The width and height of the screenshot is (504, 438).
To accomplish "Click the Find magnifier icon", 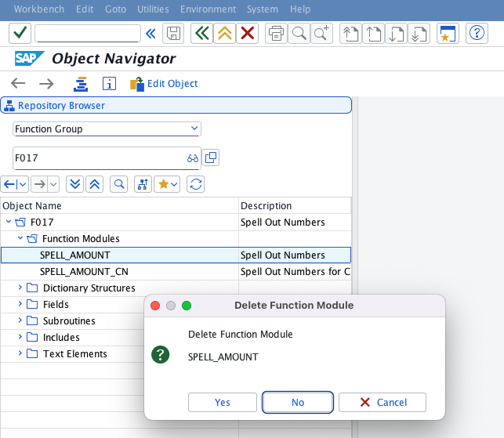I will (299, 33).
